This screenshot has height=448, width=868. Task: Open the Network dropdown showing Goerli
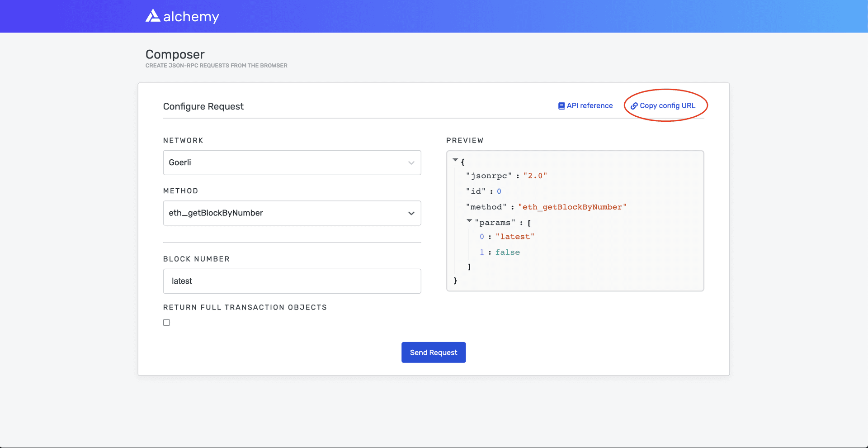(292, 162)
